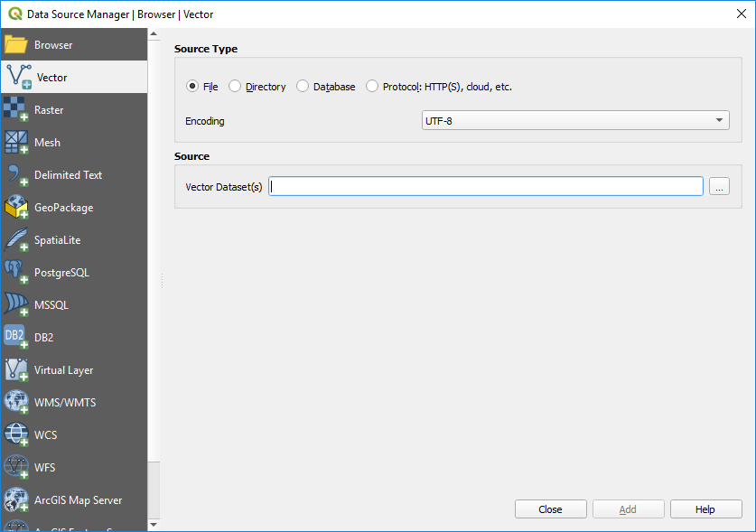Switch to the MSSQL tab label
This screenshot has width=756, height=532.
pos(51,304)
